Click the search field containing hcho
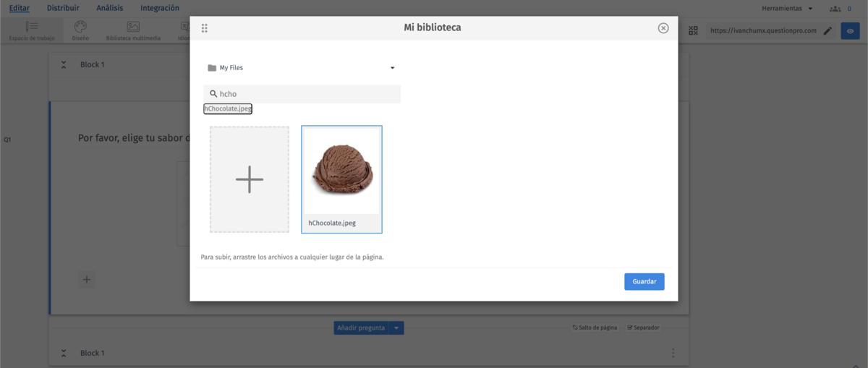This screenshot has height=368, width=868. click(x=302, y=94)
